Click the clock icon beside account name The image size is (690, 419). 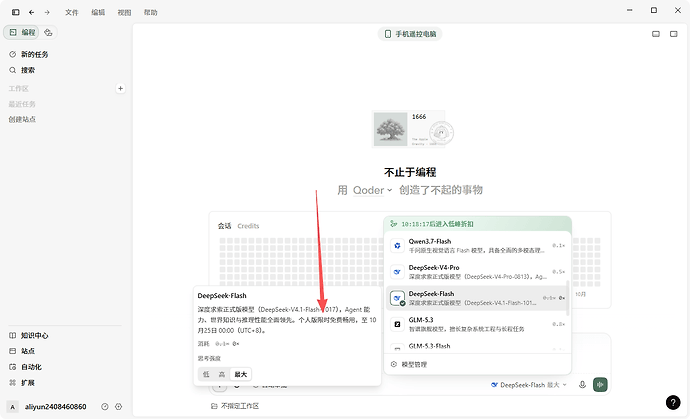[x=105, y=407]
